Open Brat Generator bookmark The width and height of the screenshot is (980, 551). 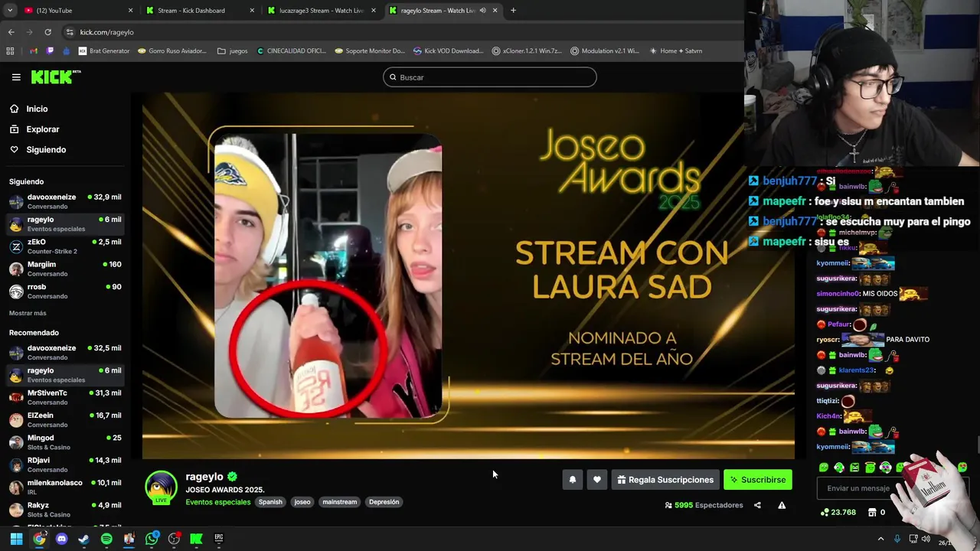(x=103, y=51)
